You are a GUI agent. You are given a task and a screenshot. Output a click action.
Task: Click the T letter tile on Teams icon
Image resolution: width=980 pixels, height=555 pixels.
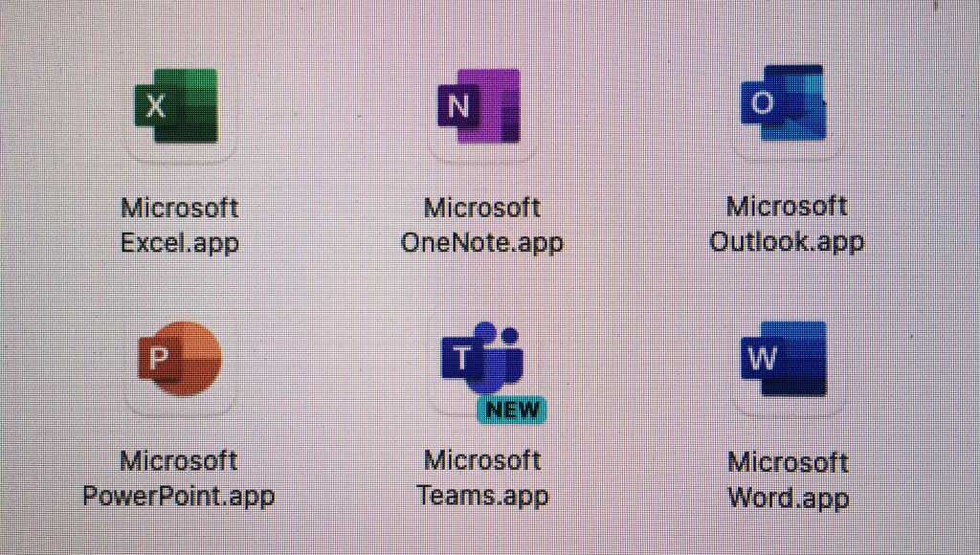coord(461,359)
